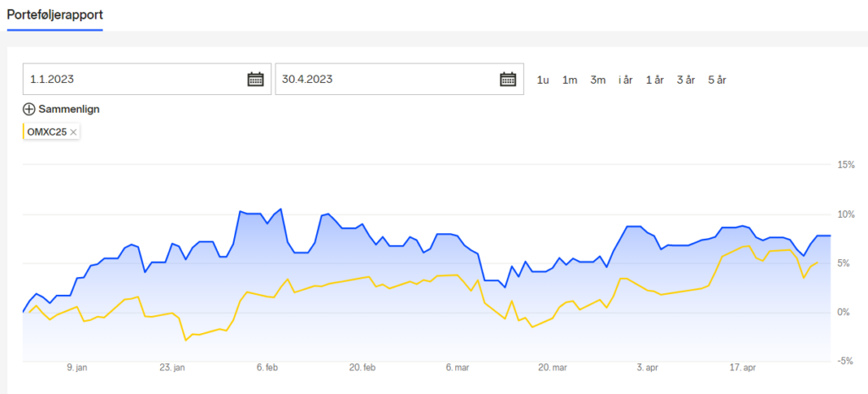The image size is (868, 394).
Task: Select the 5 år time range
Action: coord(717,80)
